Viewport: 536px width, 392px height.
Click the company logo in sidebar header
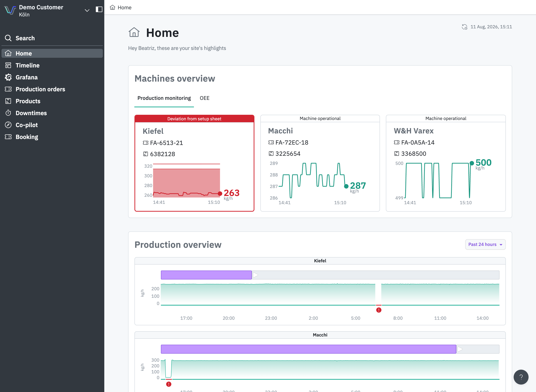[10, 10]
